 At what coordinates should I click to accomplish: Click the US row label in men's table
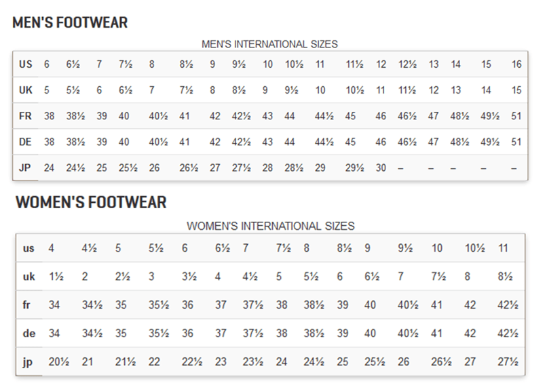[26, 64]
